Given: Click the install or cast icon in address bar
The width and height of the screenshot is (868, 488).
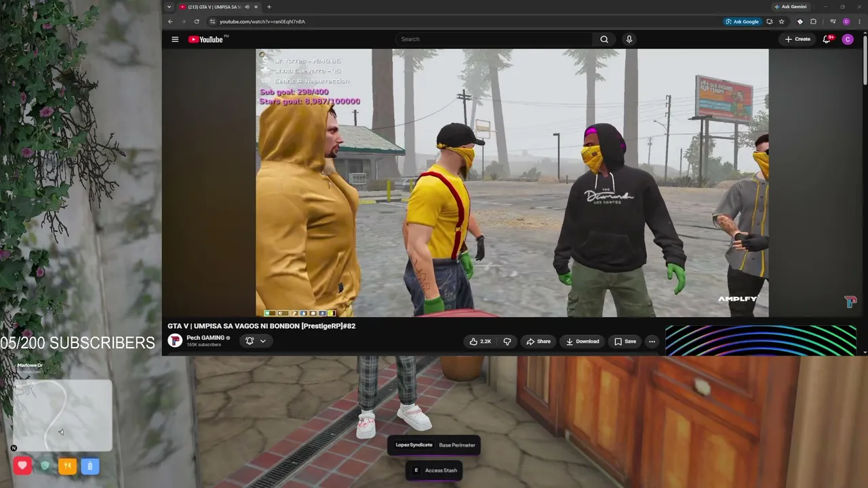Looking at the screenshot, I should click(770, 22).
